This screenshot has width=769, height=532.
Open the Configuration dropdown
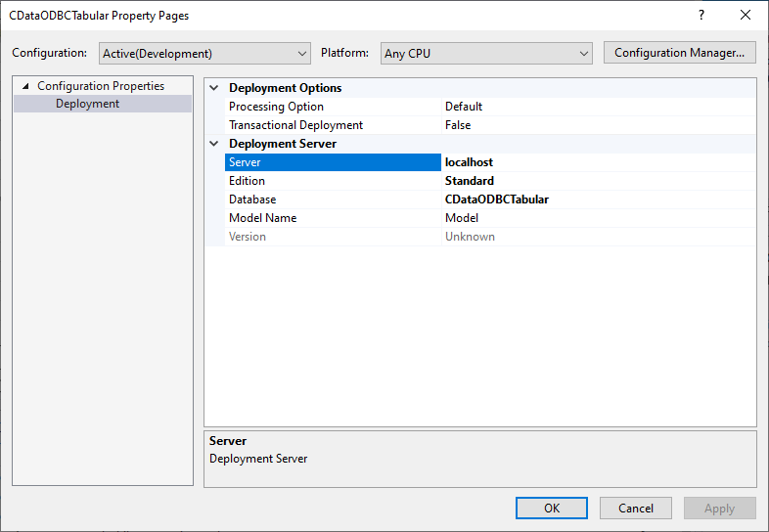(204, 53)
